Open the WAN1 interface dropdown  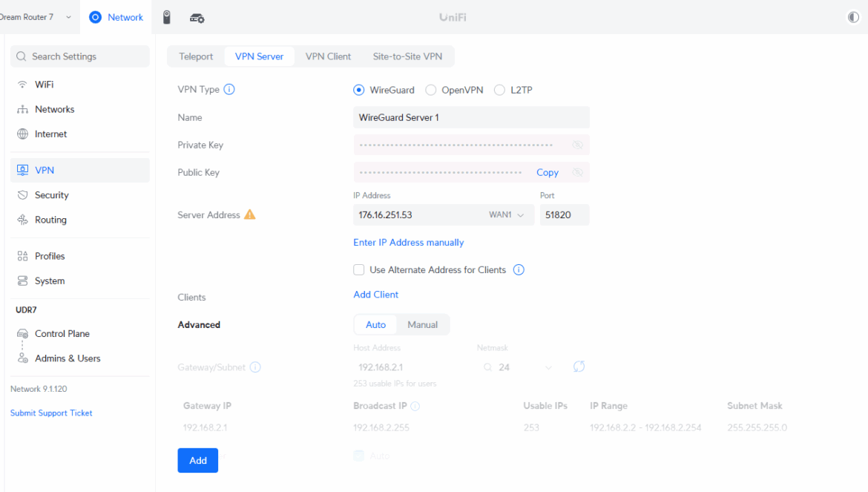pos(507,214)
